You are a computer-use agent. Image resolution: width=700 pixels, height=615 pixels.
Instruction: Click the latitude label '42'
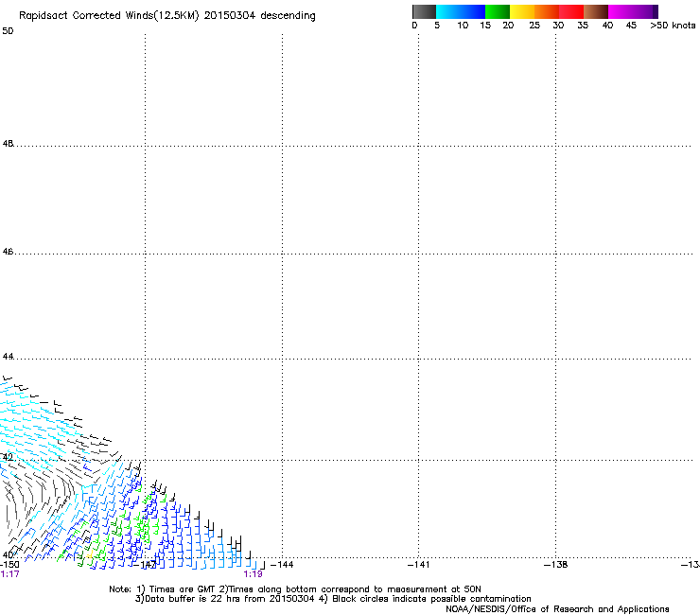tap(8, 457)
